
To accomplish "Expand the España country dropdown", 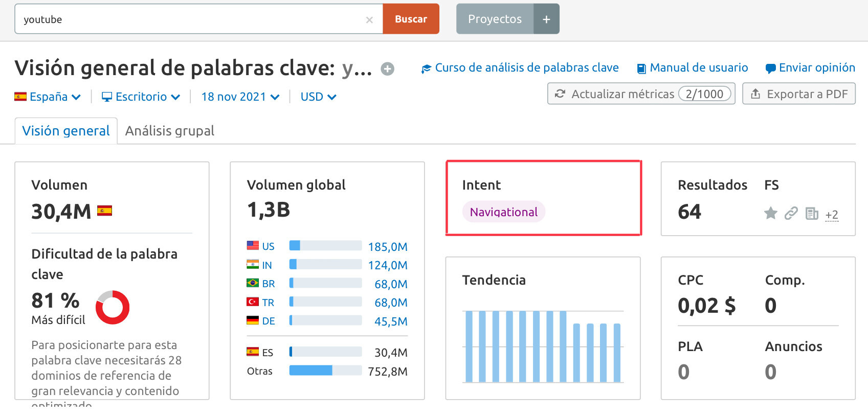I will point(48,97).
